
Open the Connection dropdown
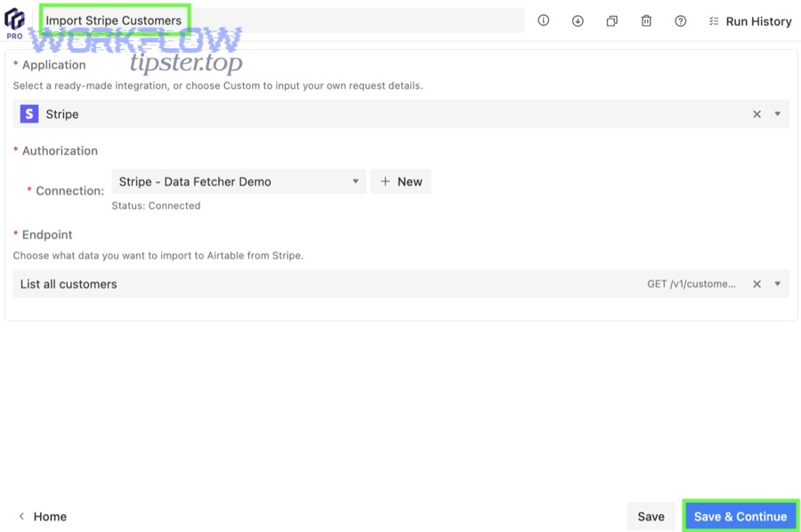[355, 181]
